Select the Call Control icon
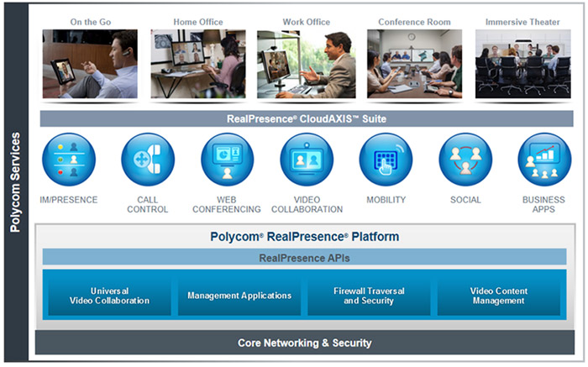The height and width of the screenshot is (367, 588). click(x=147, y=160)
